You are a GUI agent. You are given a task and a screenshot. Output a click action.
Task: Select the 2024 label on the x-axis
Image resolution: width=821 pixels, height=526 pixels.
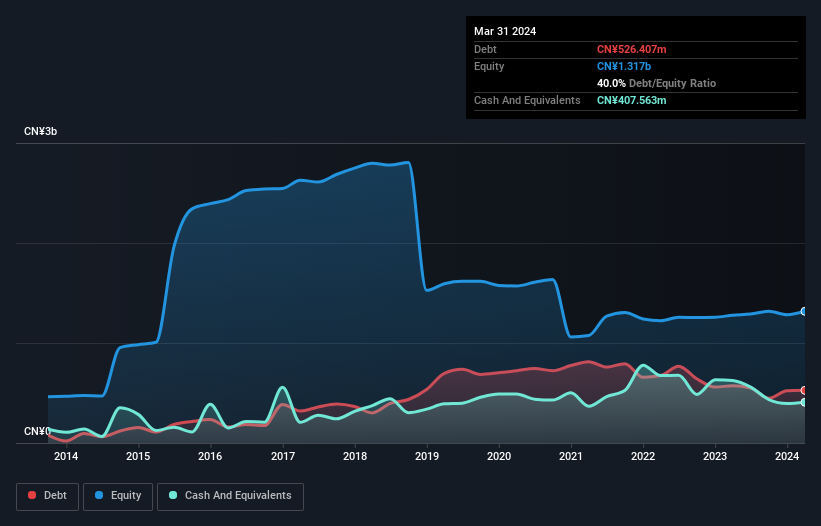point(788,457)
